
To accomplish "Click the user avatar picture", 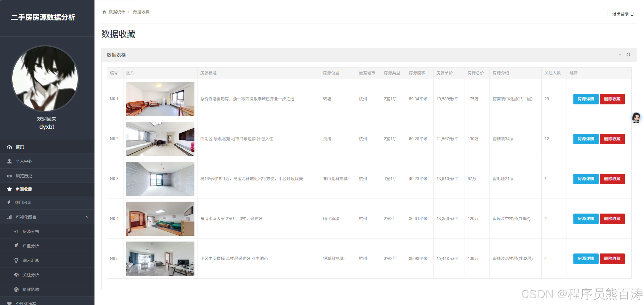I will [45, 78].
